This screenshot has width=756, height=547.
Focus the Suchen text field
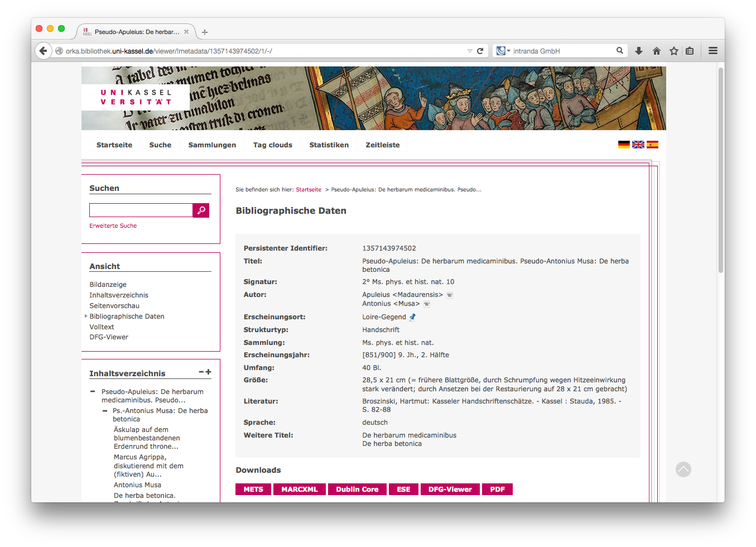pos(141,210)
